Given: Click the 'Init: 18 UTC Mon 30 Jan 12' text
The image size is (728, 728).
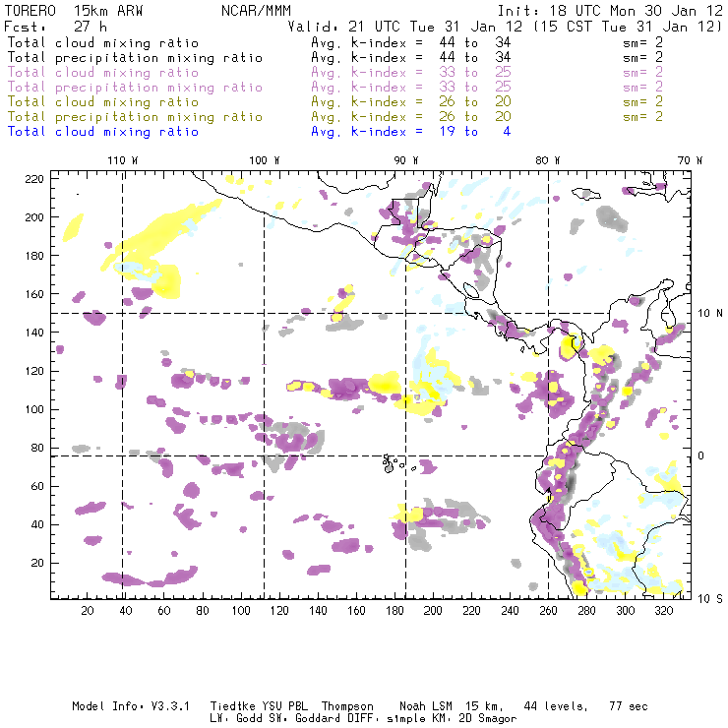Looking at the screenshot, I should coord(610,11).
